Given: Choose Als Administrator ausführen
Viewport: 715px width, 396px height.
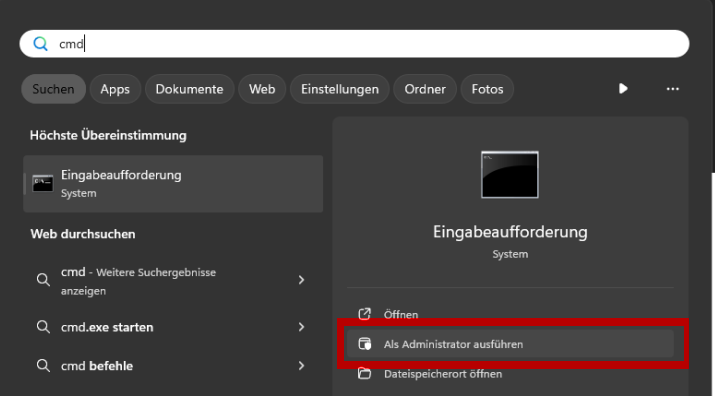Looking at the screenshot, I should click(510, 344).
